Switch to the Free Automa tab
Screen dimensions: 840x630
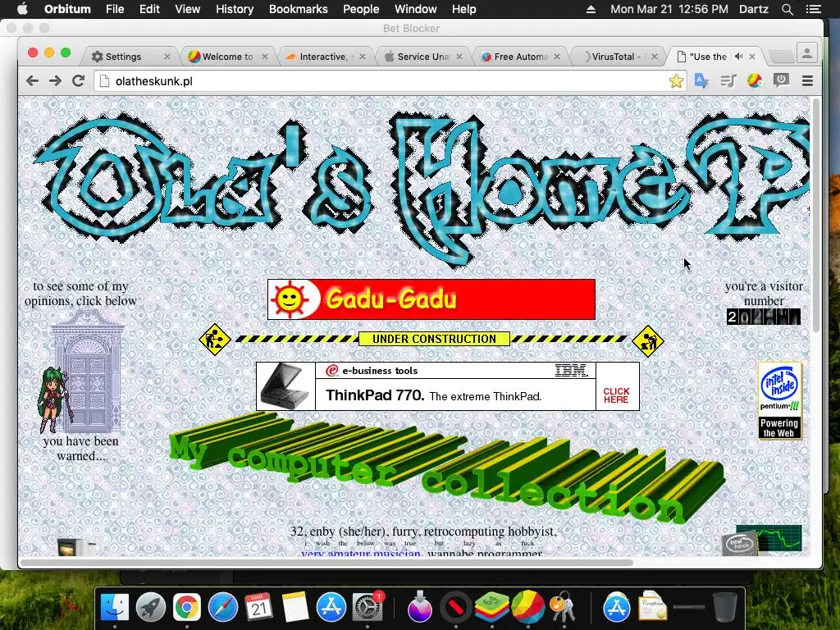click(521, 57)
